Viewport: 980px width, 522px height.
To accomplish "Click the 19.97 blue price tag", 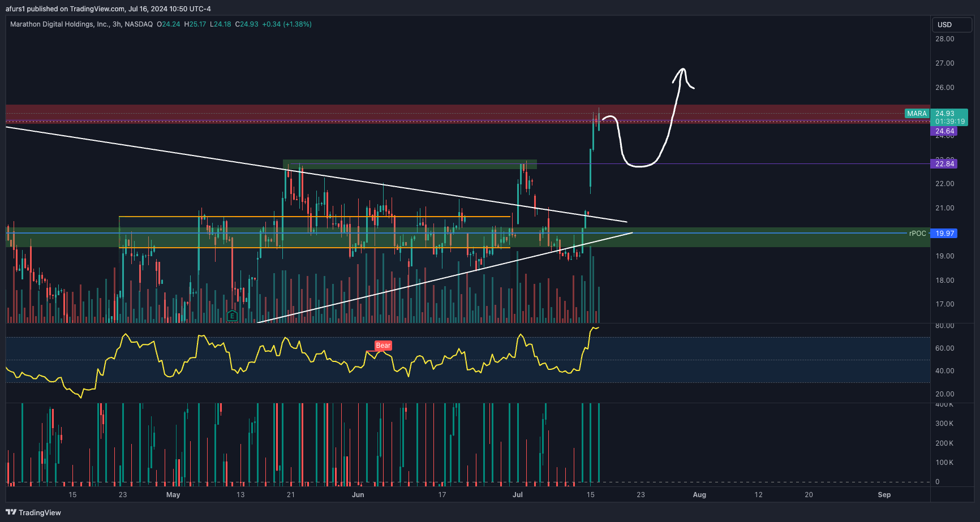I will [x=944, y=234].
